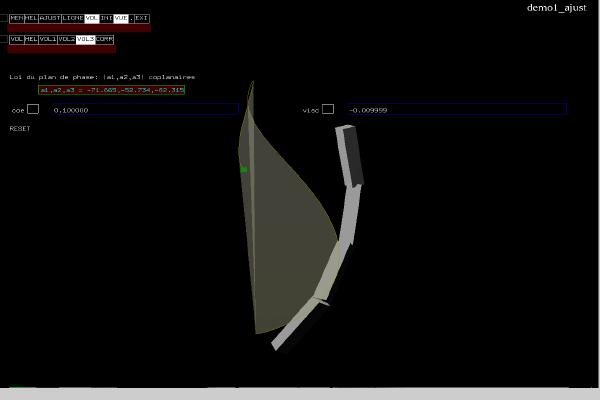The width and height of the screenshot is (600, 400).
Task: Click the green marker on the sail surface
Action: 243,170
